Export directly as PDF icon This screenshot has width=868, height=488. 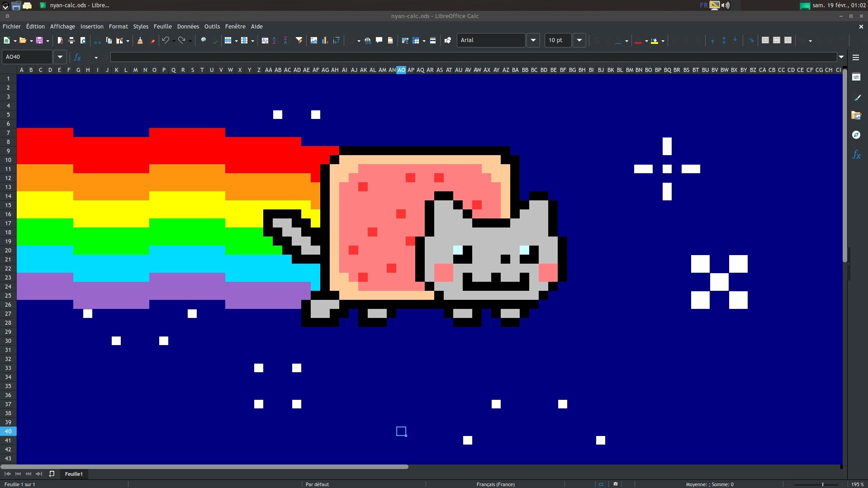(60, 41)
